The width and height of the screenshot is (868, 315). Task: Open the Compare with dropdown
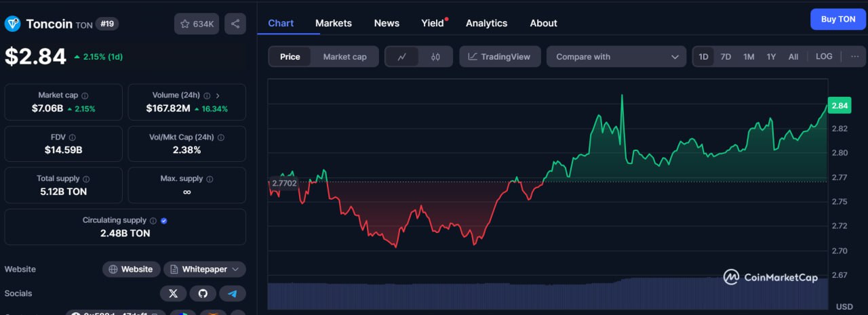[617, 57]
